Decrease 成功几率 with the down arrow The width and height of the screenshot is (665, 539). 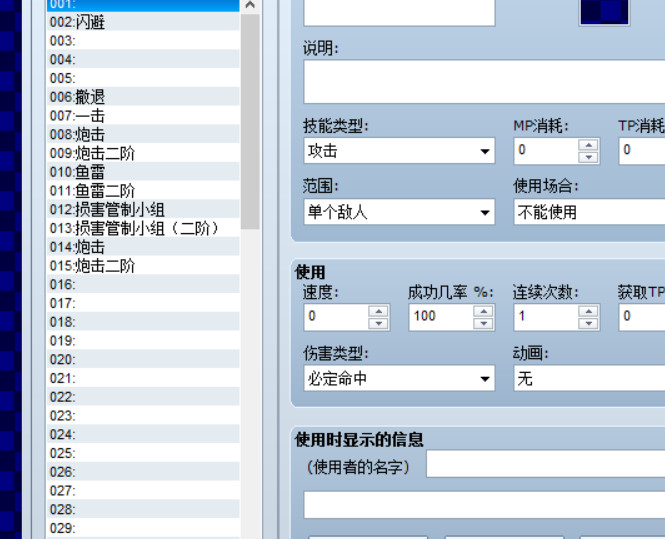pos(483,323)
